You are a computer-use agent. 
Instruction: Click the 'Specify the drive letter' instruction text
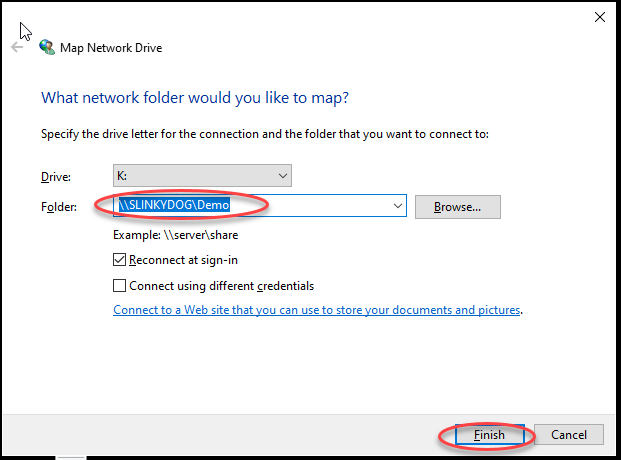(x=265, y=134)
